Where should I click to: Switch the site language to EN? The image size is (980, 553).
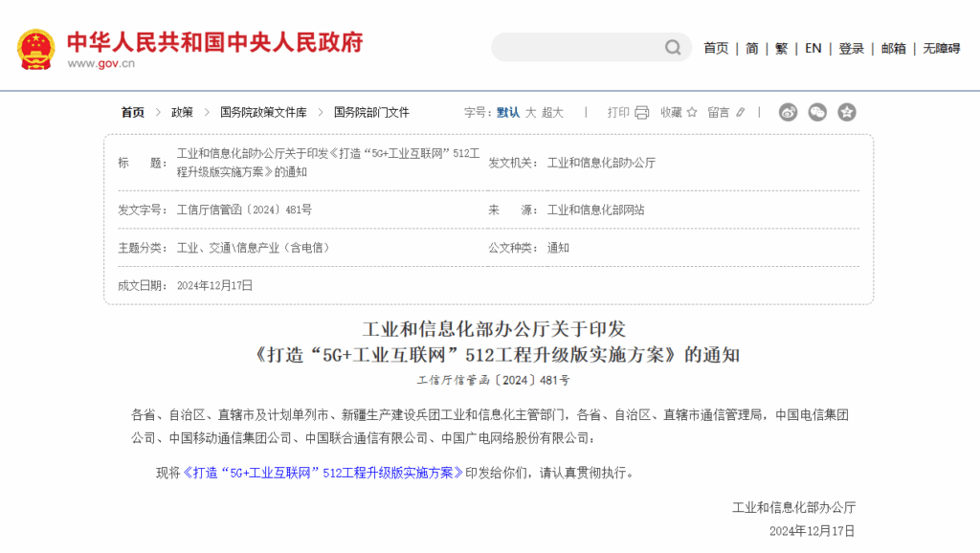813,49
